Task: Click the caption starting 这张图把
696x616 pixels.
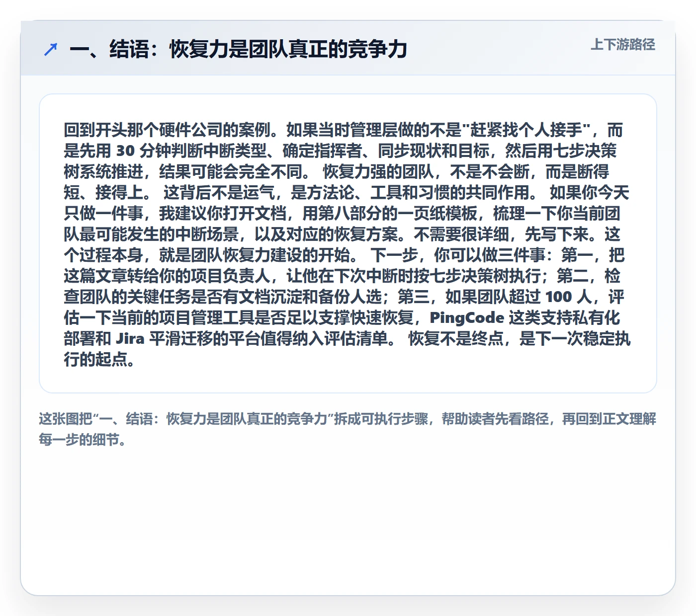Action: (x=348, y=429)
